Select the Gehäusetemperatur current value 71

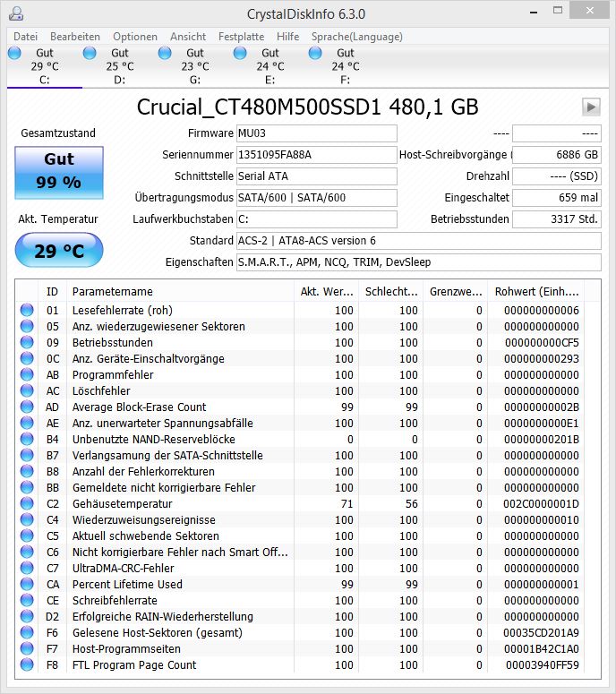click(346, 503)
